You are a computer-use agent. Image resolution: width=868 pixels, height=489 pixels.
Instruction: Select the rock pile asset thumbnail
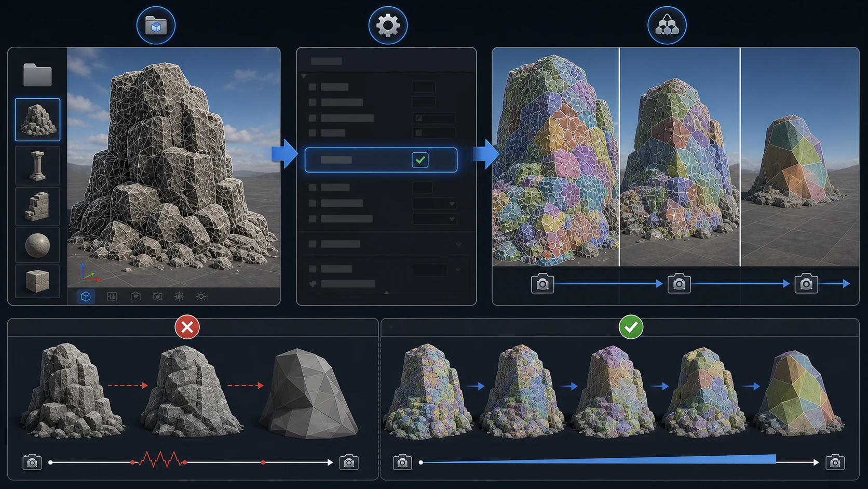(x=37, y=120)
